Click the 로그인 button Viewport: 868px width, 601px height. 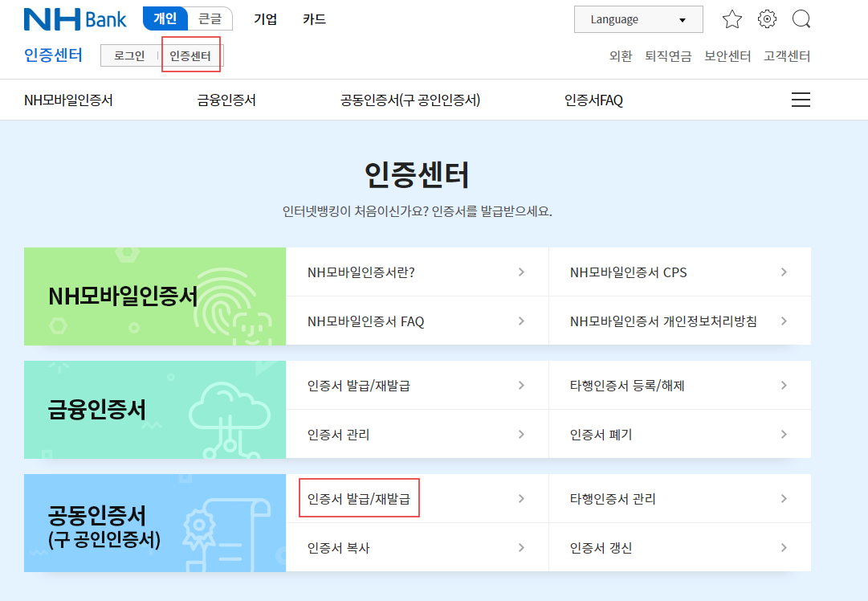point(129,55)
